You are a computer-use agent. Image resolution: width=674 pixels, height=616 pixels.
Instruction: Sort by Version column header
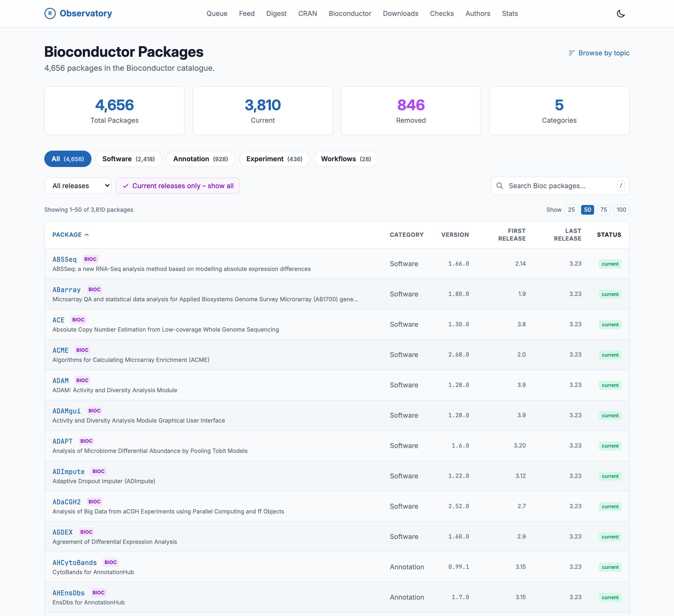[x=455, y=235]
